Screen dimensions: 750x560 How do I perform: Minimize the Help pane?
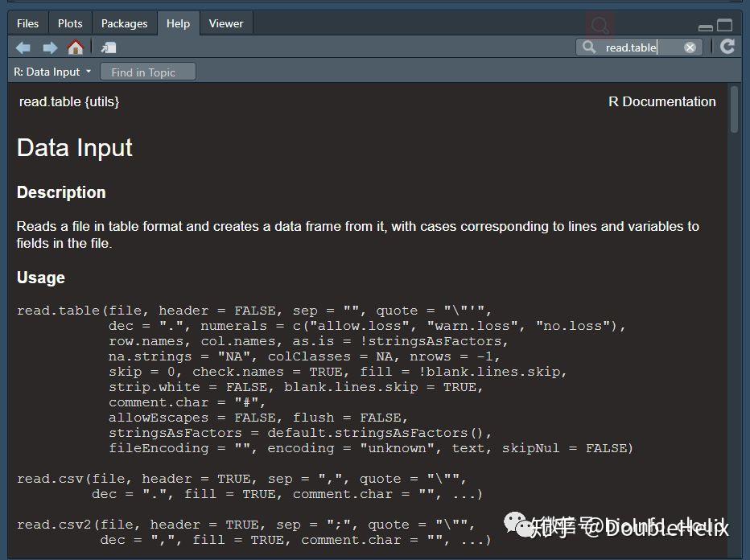click(706, 27)
